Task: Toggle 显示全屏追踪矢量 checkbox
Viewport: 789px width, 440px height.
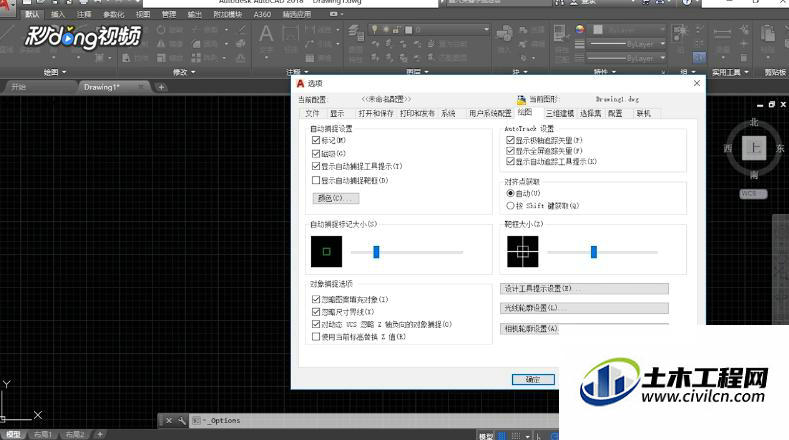Action: (x=510, y=151)
